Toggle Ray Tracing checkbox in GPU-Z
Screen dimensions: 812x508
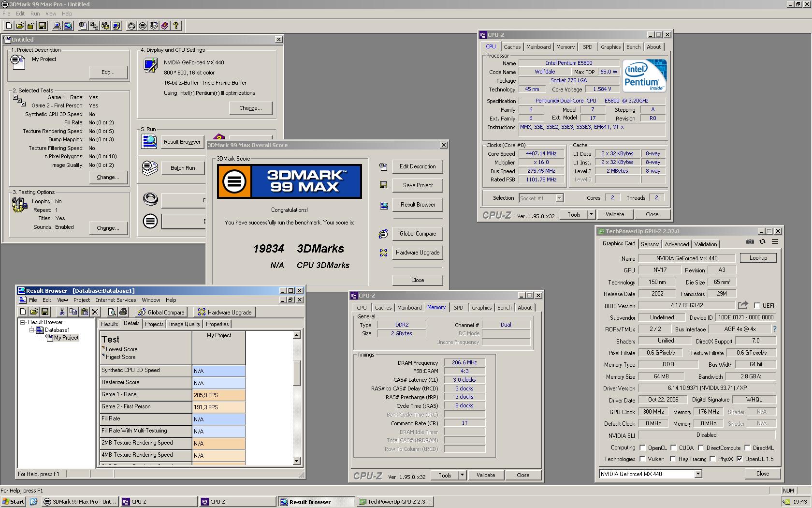(x=673, y=459)
